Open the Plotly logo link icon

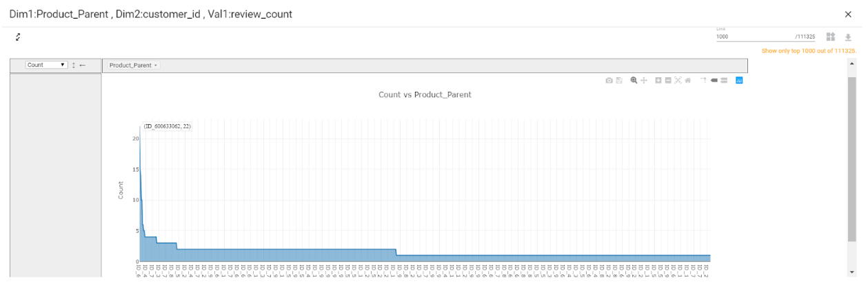coord(739,81)
